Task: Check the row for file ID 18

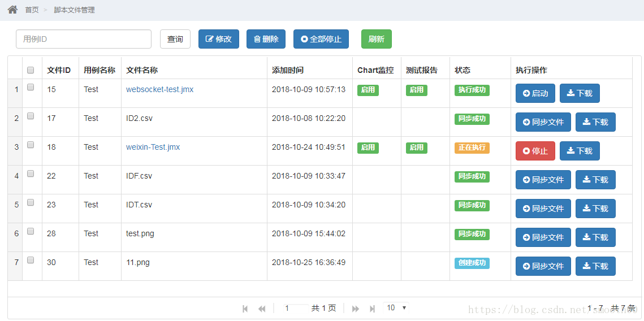Action: point(31,145)
